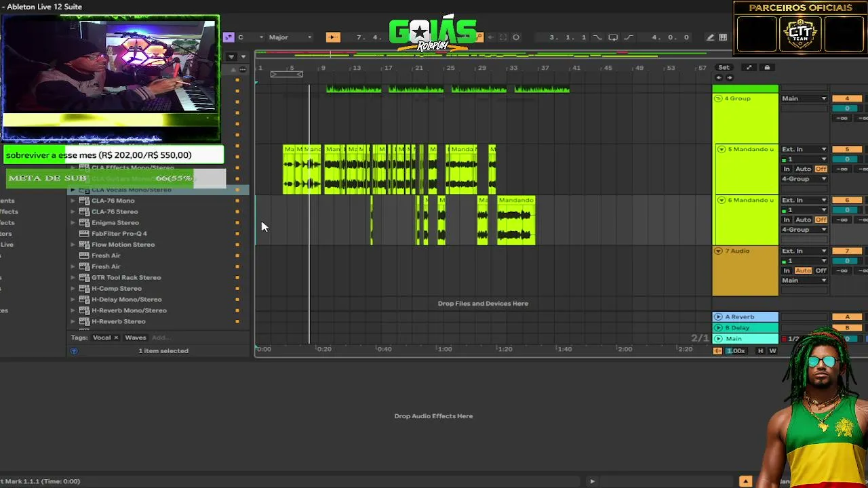Click the keyboard MIDI editor icon in control bar
This screenshot has height=488, width=868.
click(723, 37)
